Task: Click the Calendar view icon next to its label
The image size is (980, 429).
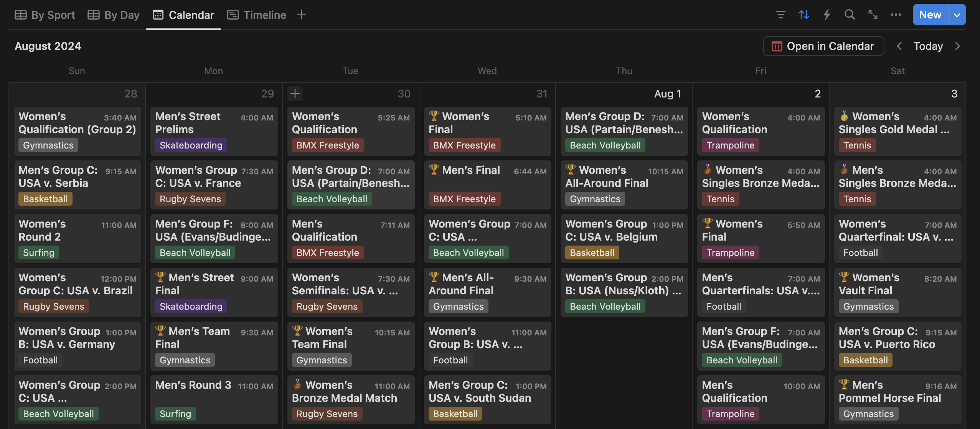Action: point(158,15)
